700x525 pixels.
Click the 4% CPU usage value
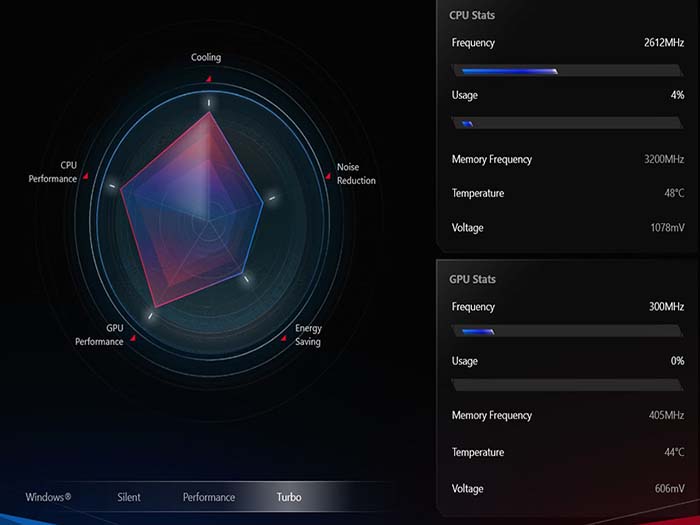pyautogui.click(x=677, y=95)
